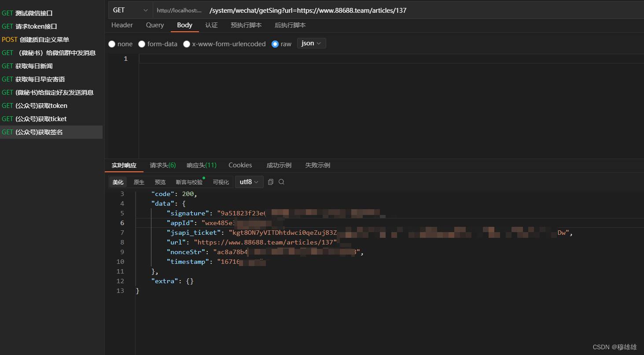This screenshot has height=355, width=644.
Task: Click line number 13 in the response gutter
Action: pyautogui.click(x=121, y=291)
